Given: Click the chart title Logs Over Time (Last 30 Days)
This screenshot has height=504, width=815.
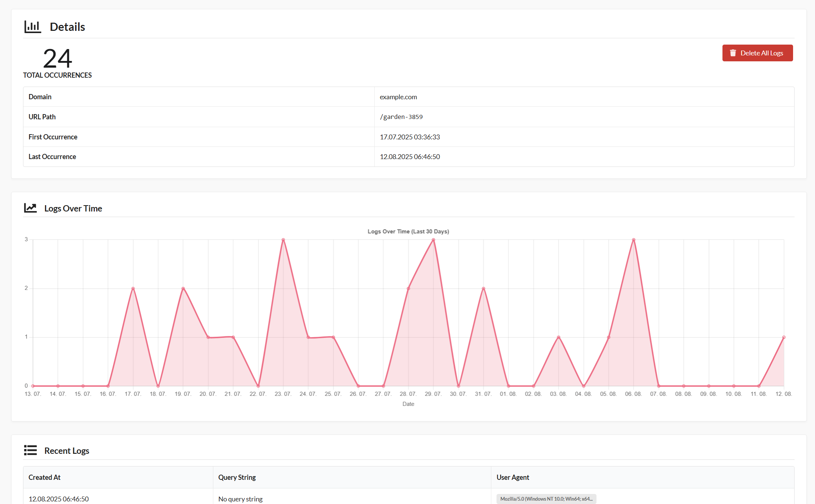Looking at the screenshot, I should pos(408,232).
